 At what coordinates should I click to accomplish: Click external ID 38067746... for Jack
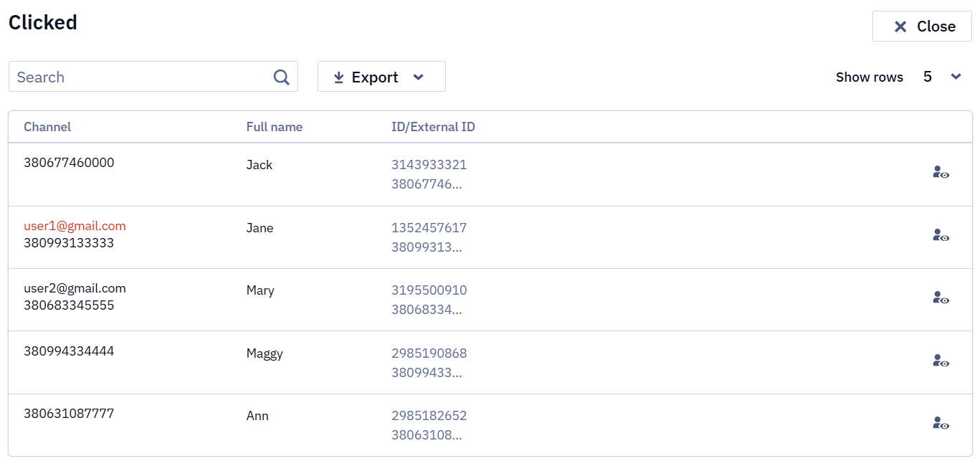427,184
